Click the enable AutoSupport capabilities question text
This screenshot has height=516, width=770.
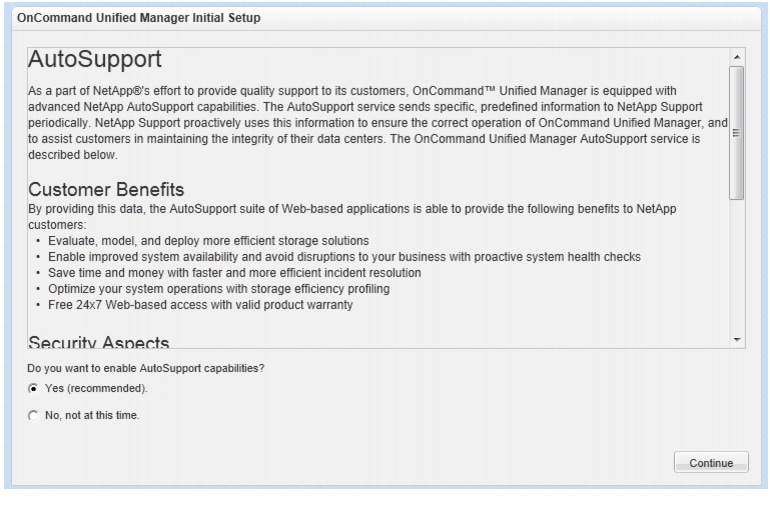tap(145, 368)
